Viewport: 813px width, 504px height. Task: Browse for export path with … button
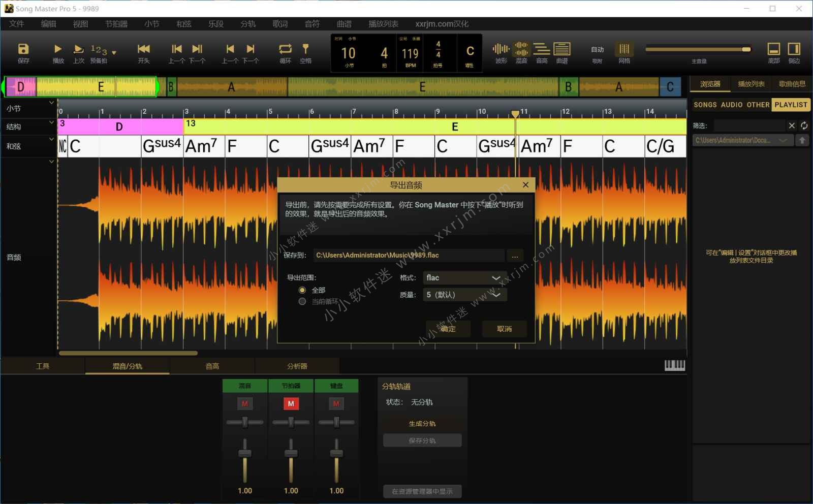515,256
